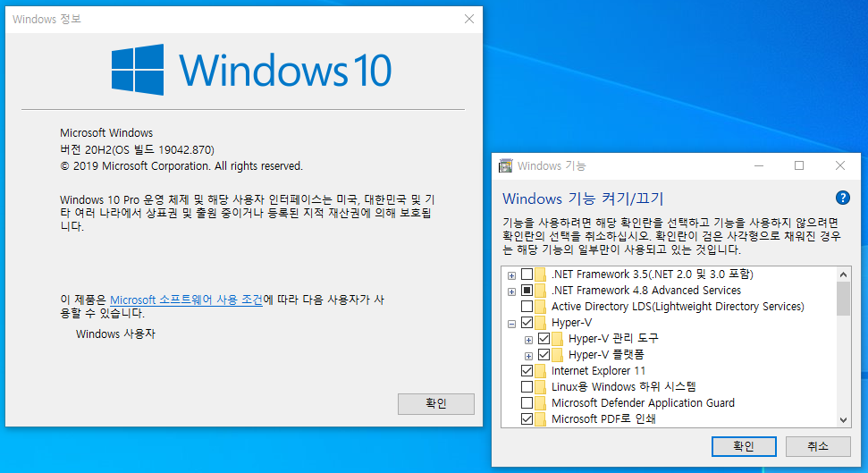The image size is (868, 473).
Task: Check Microsoft Defender Application Guard checkbox
Action: (x=527, y=402)
